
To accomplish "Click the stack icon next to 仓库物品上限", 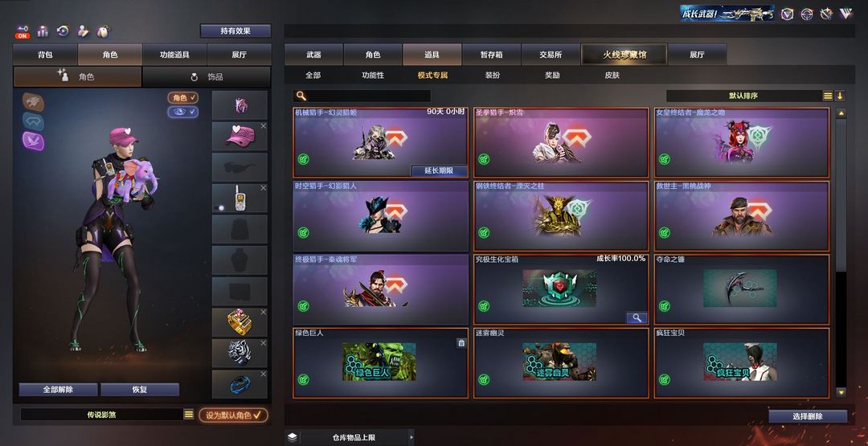I will 293,437.
